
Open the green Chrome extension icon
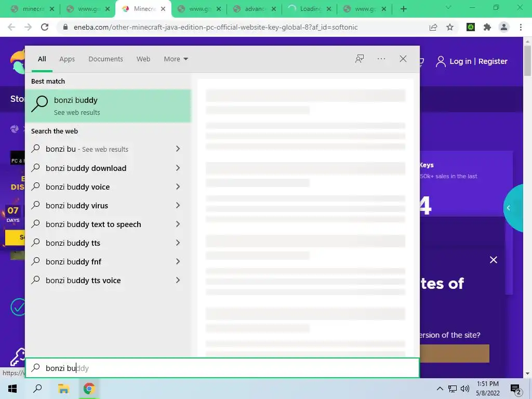tap(471, 27)
